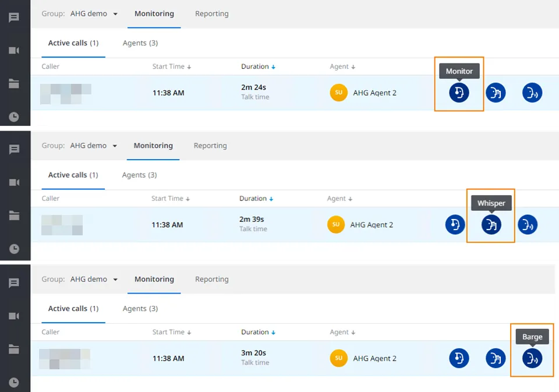Open chat icon in middle panel sidebar
559x392 pixels.
[x=14, y=149]
